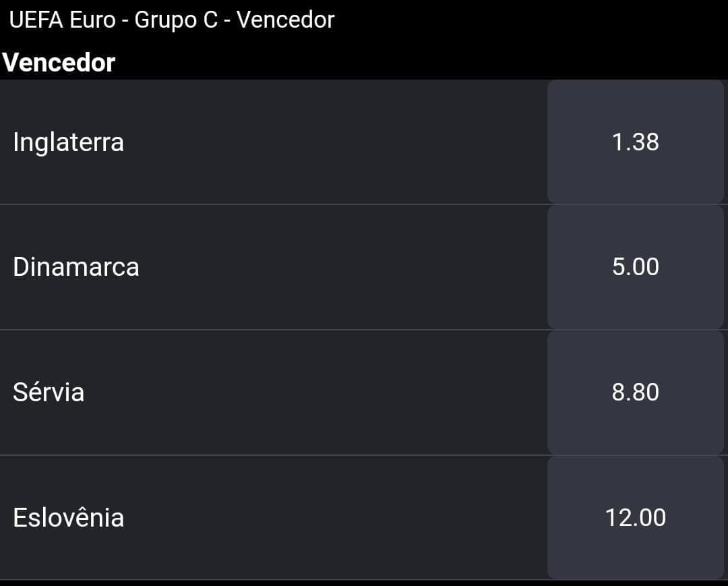Select the odds button beside the Sérvia label
The height and width of the screenshot is (586, 728).
pyautogui.click(x=635, y=392)
